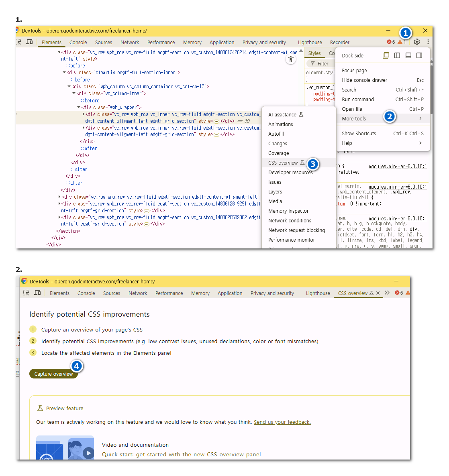449x476 pixels.
Task: Expand the Help submenu arrow
Action: point(420,143)
